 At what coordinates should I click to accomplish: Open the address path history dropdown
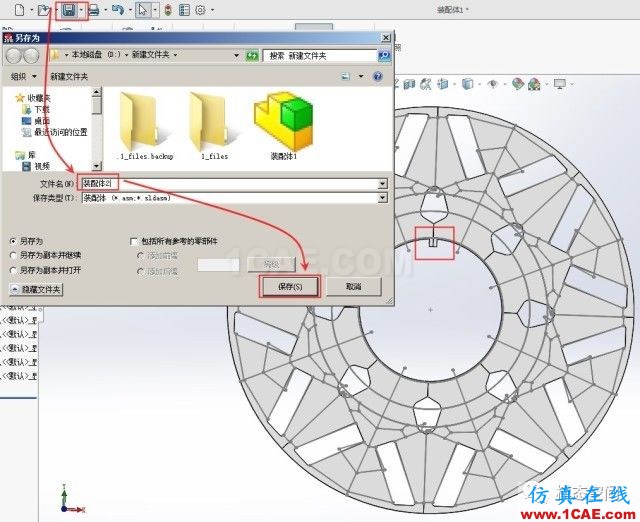236,56
